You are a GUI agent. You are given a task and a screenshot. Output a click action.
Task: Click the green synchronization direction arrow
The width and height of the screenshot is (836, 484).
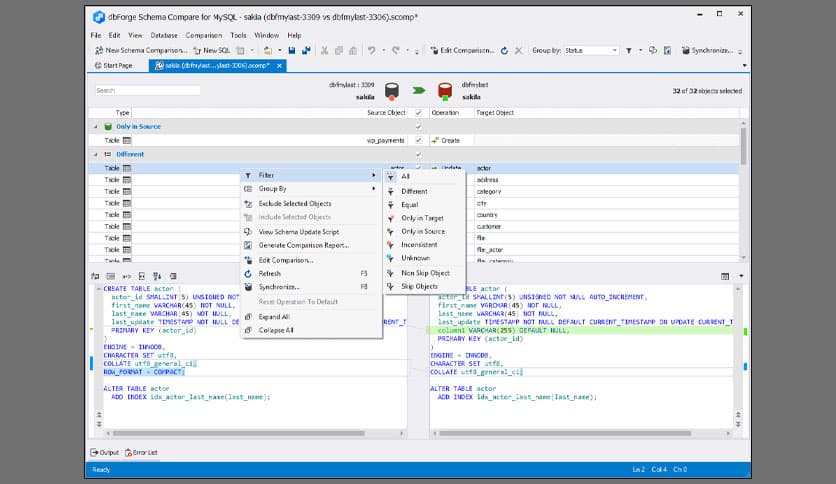click(x=419, y=91)
